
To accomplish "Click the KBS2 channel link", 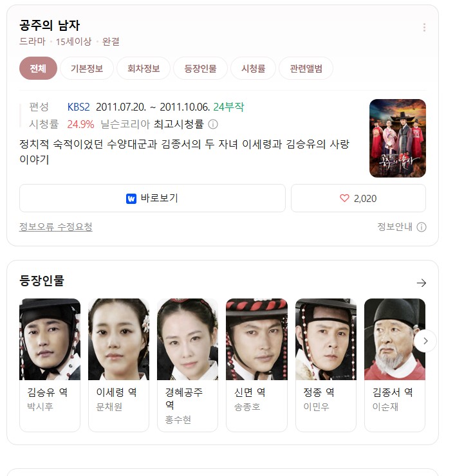I will 79,107.
